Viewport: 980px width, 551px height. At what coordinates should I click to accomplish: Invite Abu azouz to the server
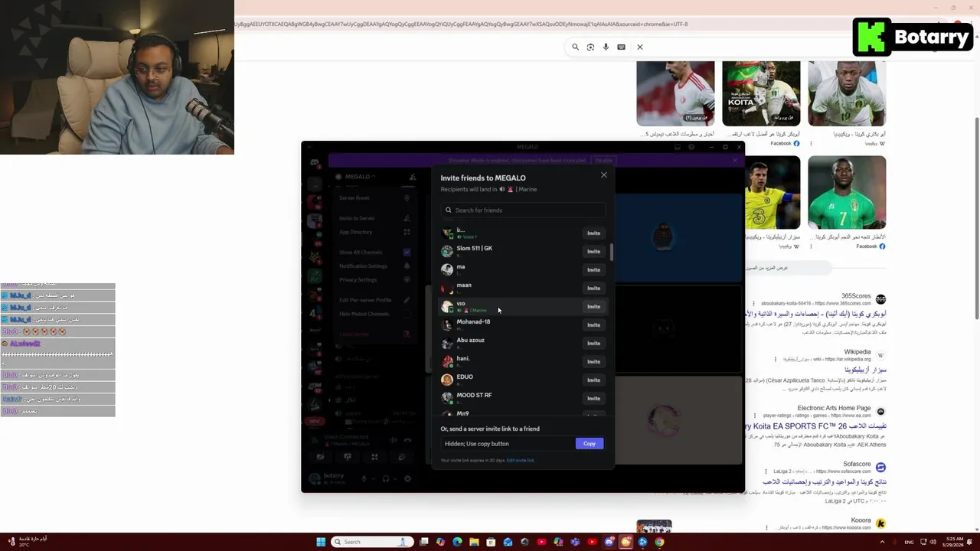593,343
